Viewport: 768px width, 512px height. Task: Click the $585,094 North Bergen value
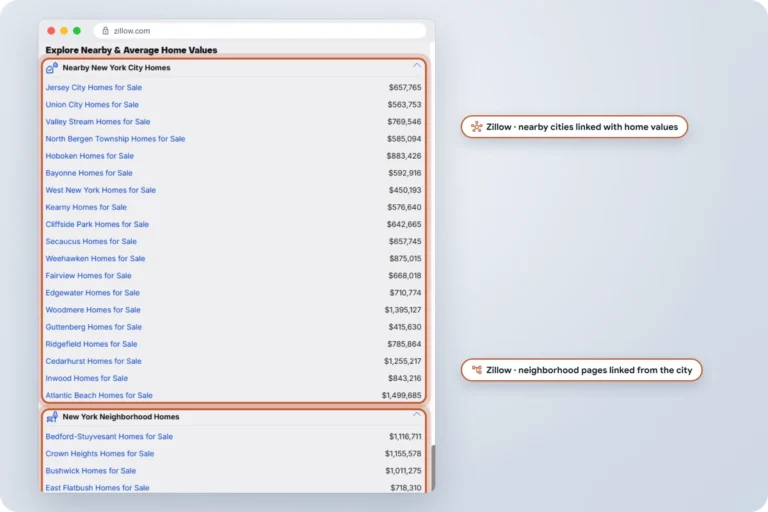404,139
